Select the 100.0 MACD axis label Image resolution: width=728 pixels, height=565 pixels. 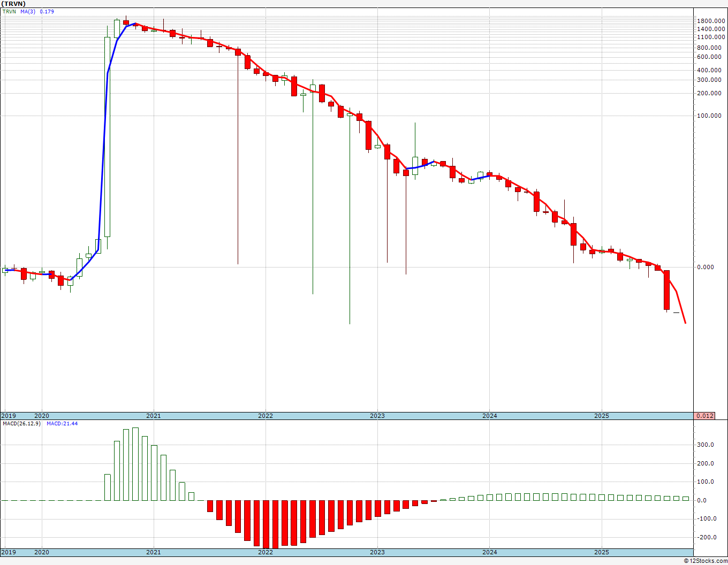click(706, 482)
